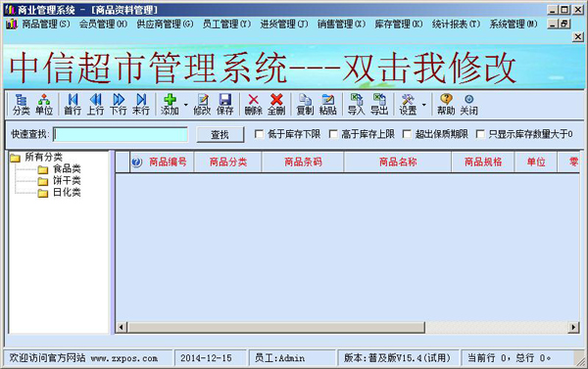This screenshot has width=588, height=369.
Task: Go to next row with 下行
Action: tap(119, 104)
